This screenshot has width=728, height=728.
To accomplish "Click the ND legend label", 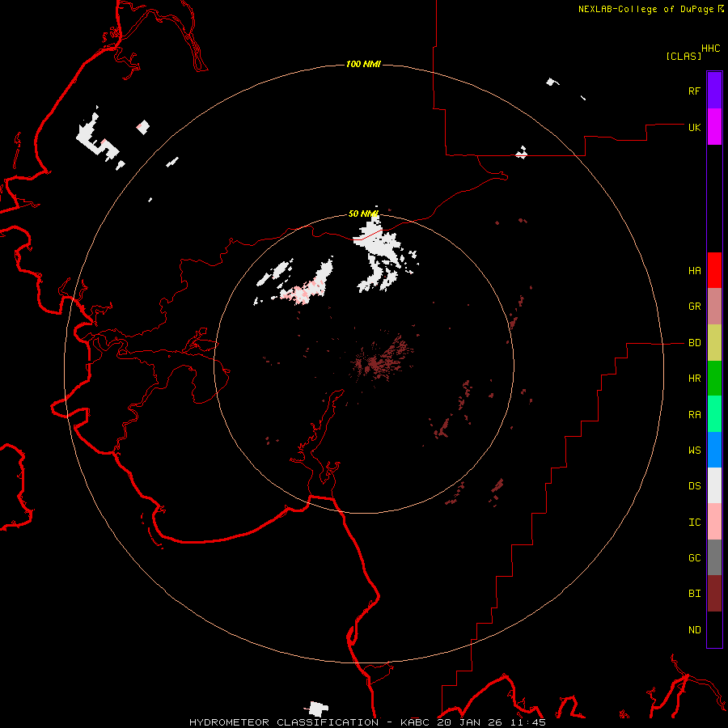I will [x=694, y=629].
